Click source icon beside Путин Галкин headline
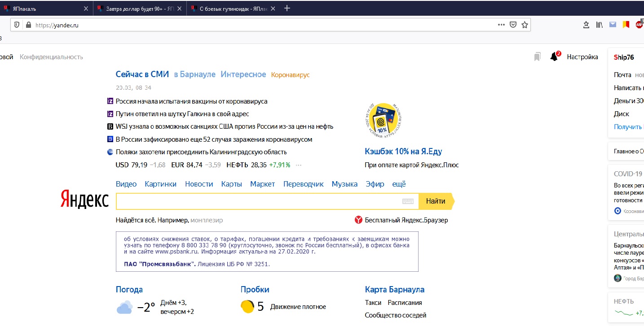 pyautogui.click(x=110, y=114)
